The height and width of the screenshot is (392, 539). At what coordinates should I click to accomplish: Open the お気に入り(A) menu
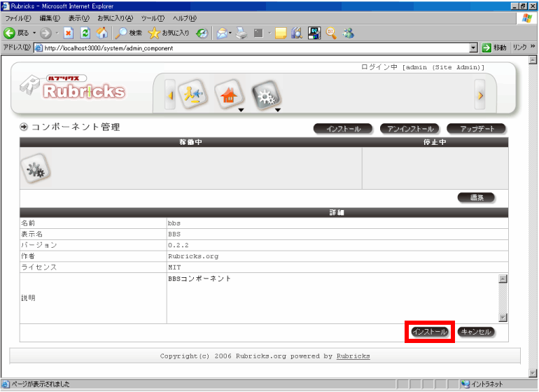pos(115,18)
